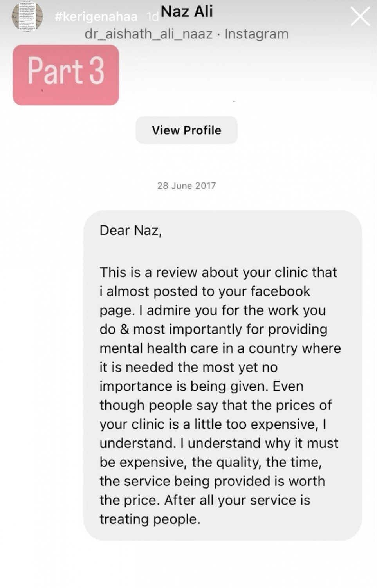The height and width of the screenshot is (588, 377).
Task: Click the Naz Ali name heading
Action: 187,11
